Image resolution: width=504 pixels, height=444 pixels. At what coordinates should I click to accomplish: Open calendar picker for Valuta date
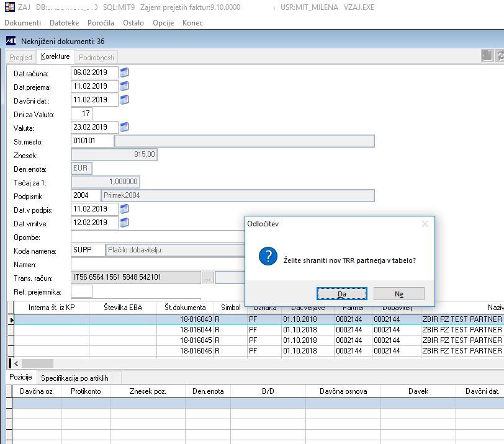click(124, 127)
